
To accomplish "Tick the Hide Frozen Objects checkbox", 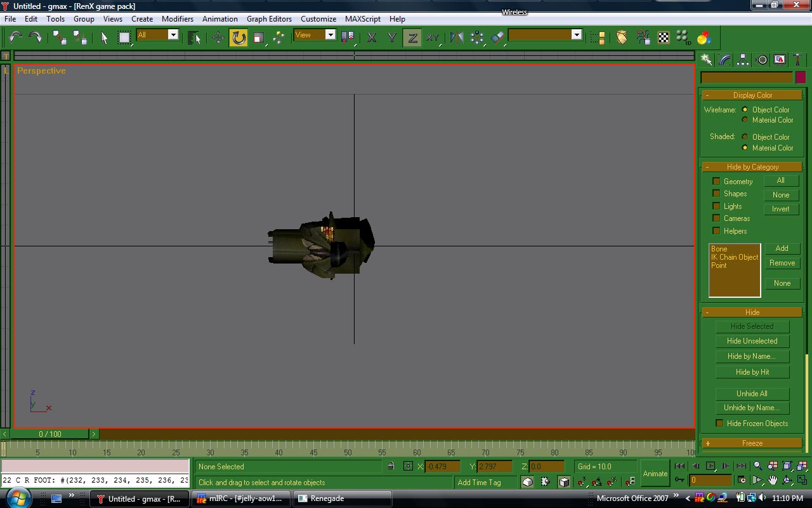I will 719,424.
